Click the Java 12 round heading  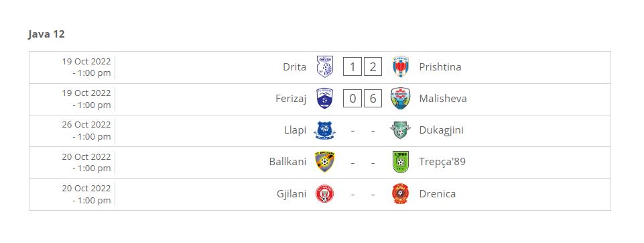(46, 34)
